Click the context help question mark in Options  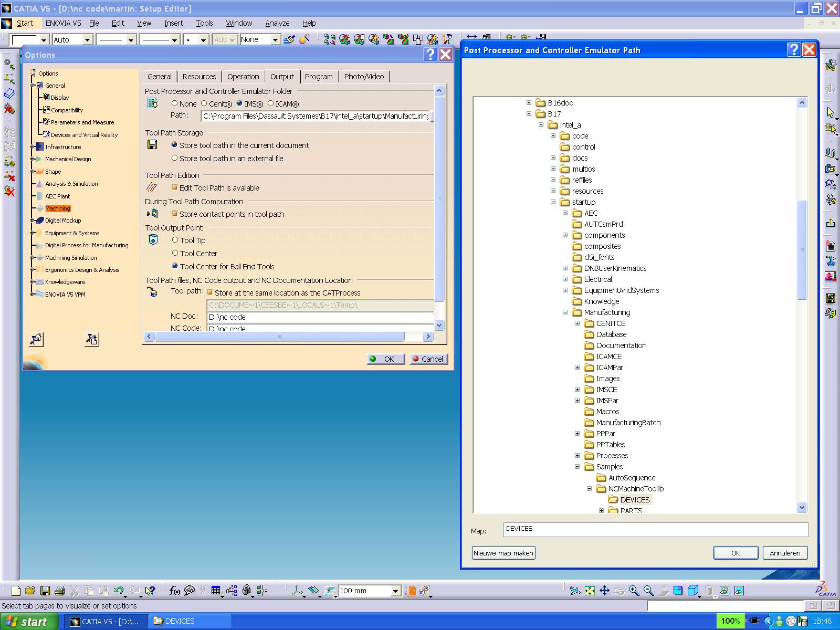tap(430, 55)
